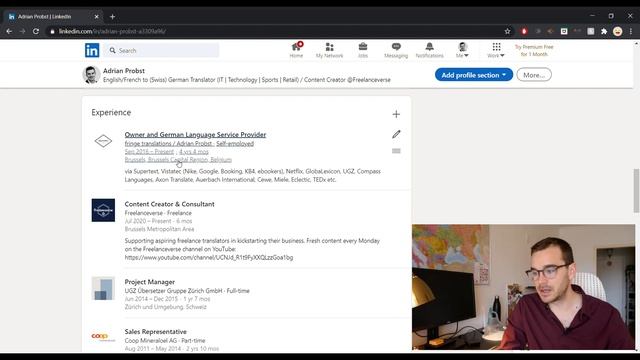Click UGZ Übersetzer Gruppe Zürich GmbH text
640x360 pixels.
(173, 291)
